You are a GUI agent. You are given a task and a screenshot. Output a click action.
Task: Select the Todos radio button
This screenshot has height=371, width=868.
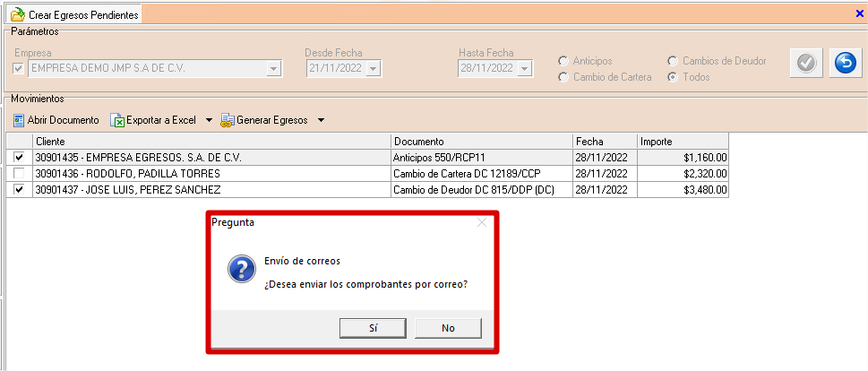point(673,78)
